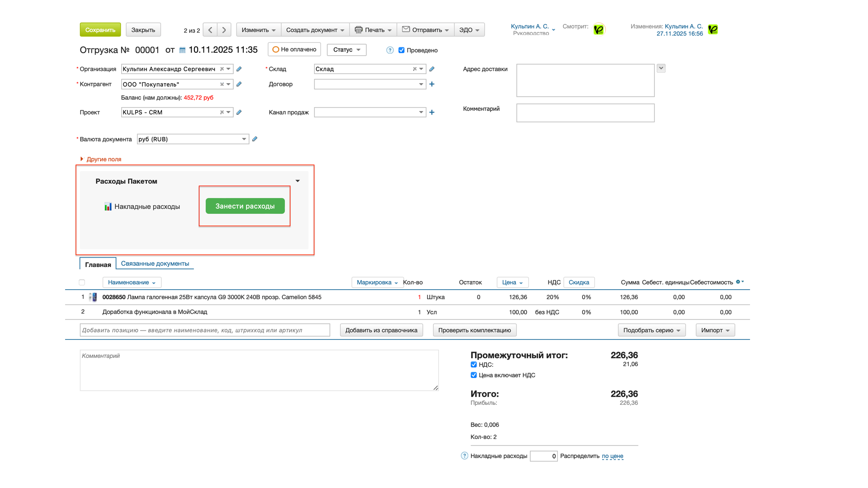Toggle the Проведено checkbox

tap(401, 50)
